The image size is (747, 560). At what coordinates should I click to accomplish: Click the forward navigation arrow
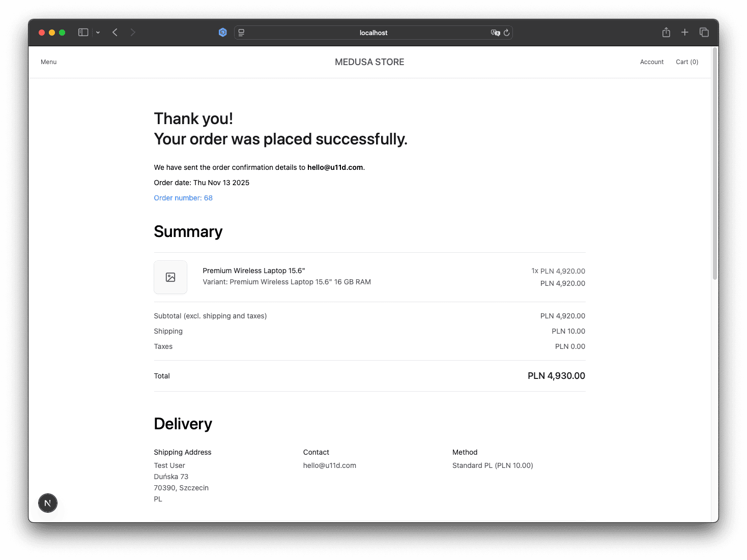click(x=133, y=33)
